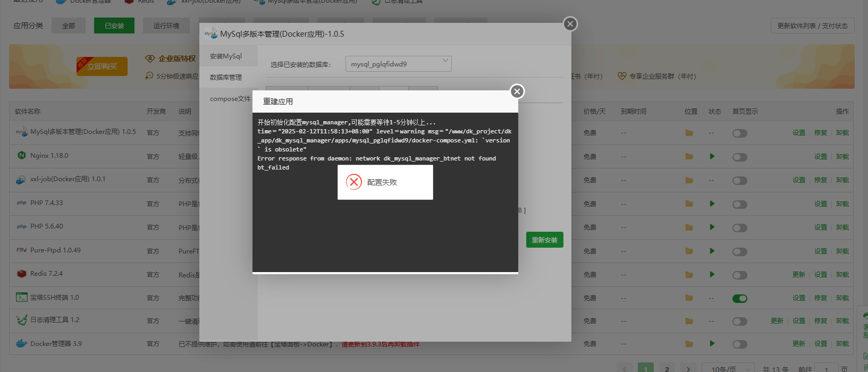The image size is (868, 372).
Task: Filter apps by 运行环境 category
Action: tap(166, 26)
